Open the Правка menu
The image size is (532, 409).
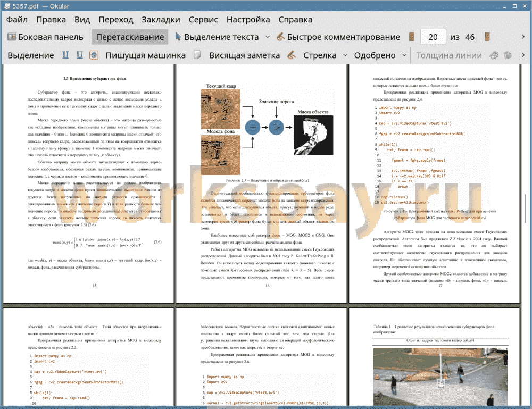tap(51, 20)
